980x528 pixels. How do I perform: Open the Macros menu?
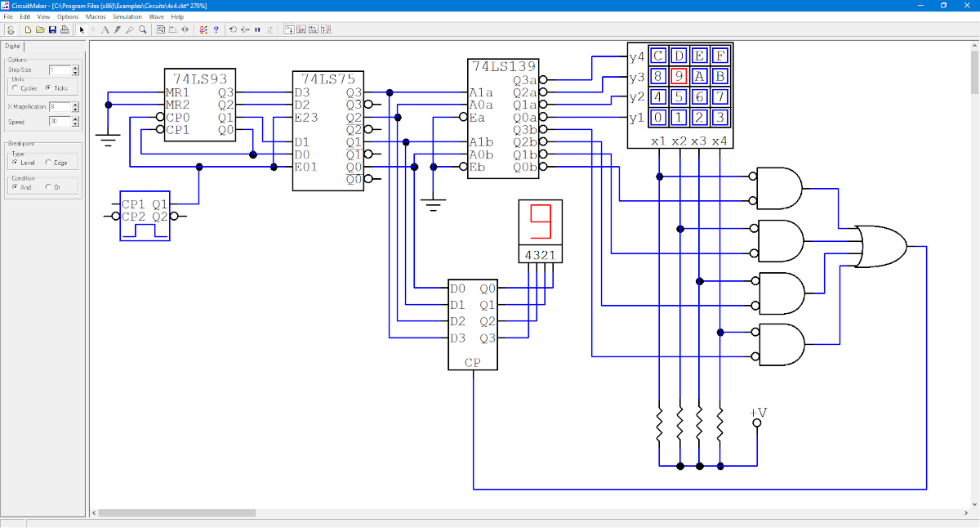point(96,16)
